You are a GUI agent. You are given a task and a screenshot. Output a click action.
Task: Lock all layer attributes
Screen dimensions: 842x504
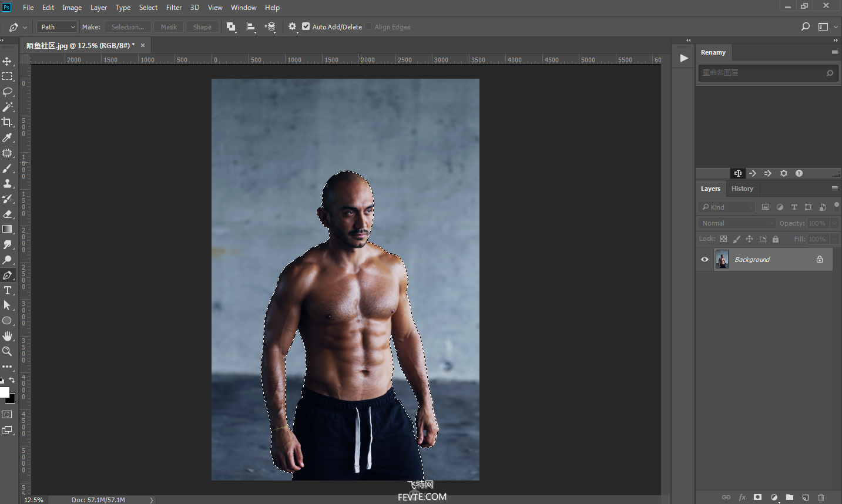click(775, 239)
